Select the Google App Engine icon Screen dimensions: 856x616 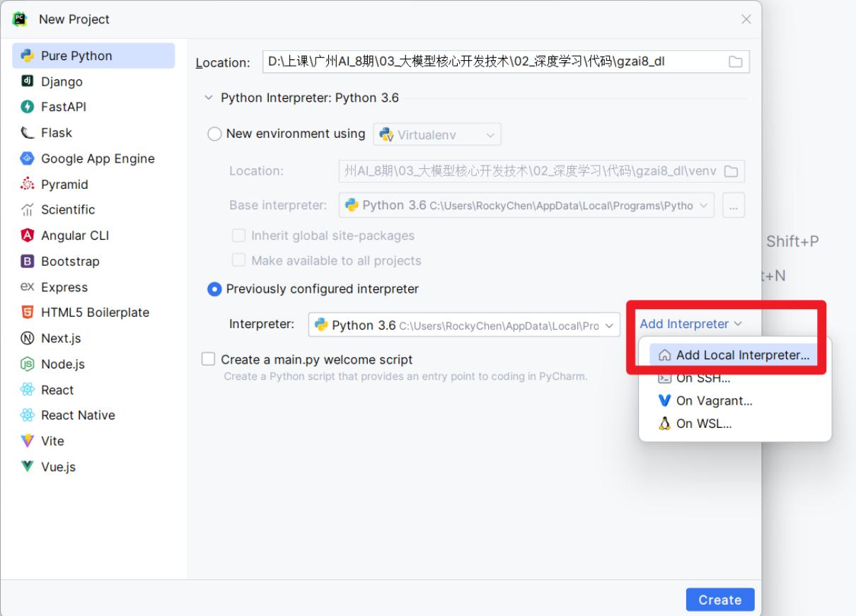(27, 158)
